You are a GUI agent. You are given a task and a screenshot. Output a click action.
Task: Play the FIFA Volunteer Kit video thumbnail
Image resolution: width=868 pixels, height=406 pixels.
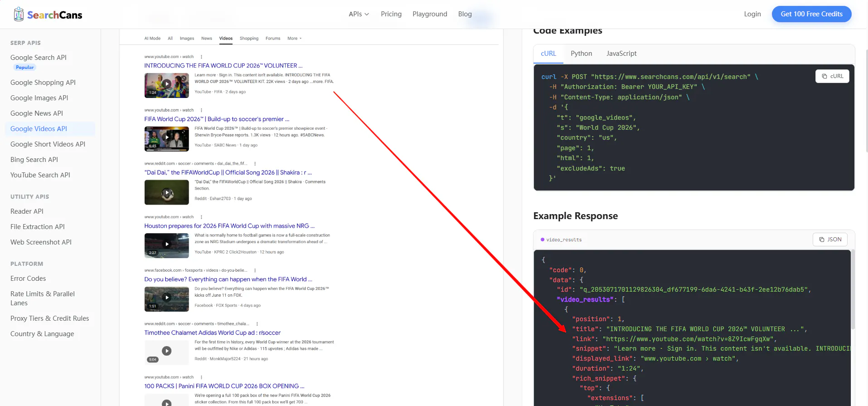point(167,85)
